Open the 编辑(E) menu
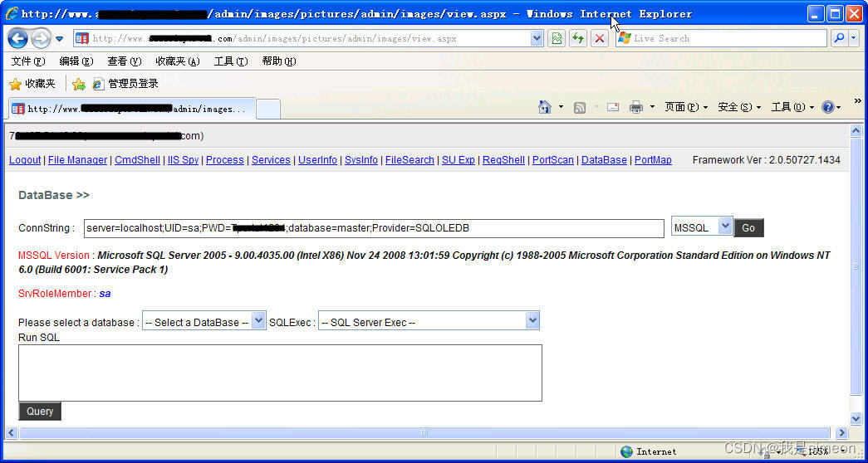Image resolution: width=868 pixels, height=463 pixels. [76, 61]
